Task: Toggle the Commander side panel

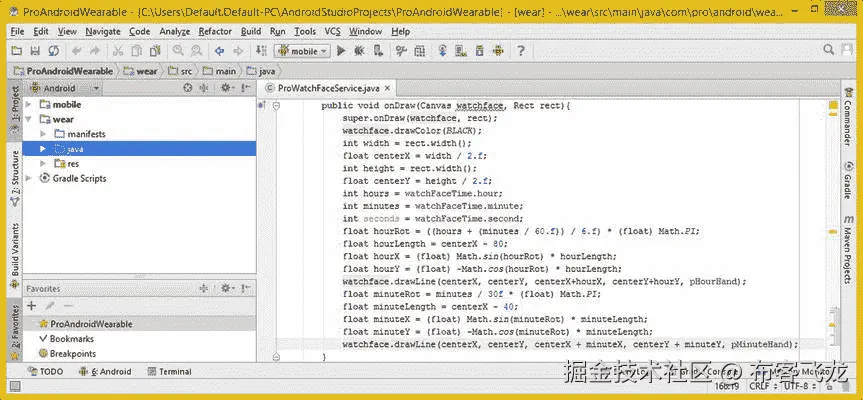Action: [848, 117]
